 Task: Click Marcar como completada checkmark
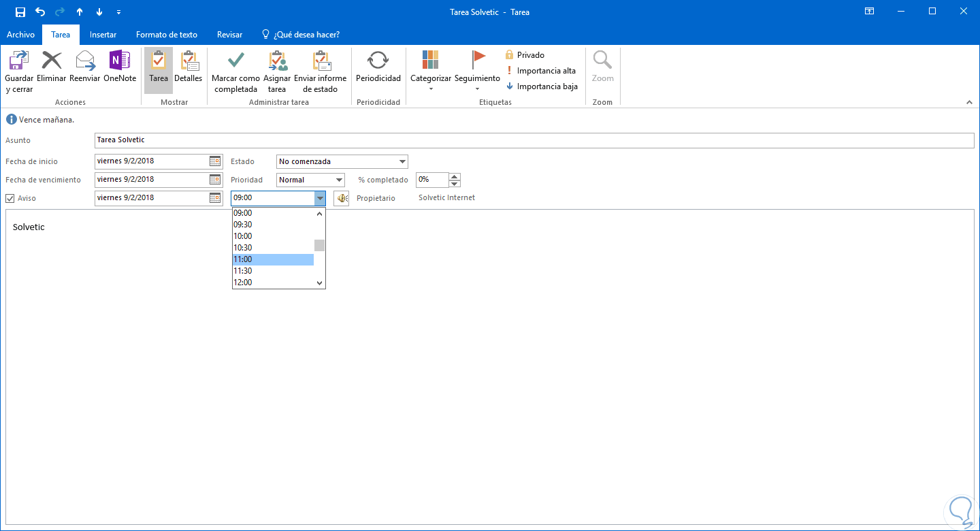[x=235, y=61]
